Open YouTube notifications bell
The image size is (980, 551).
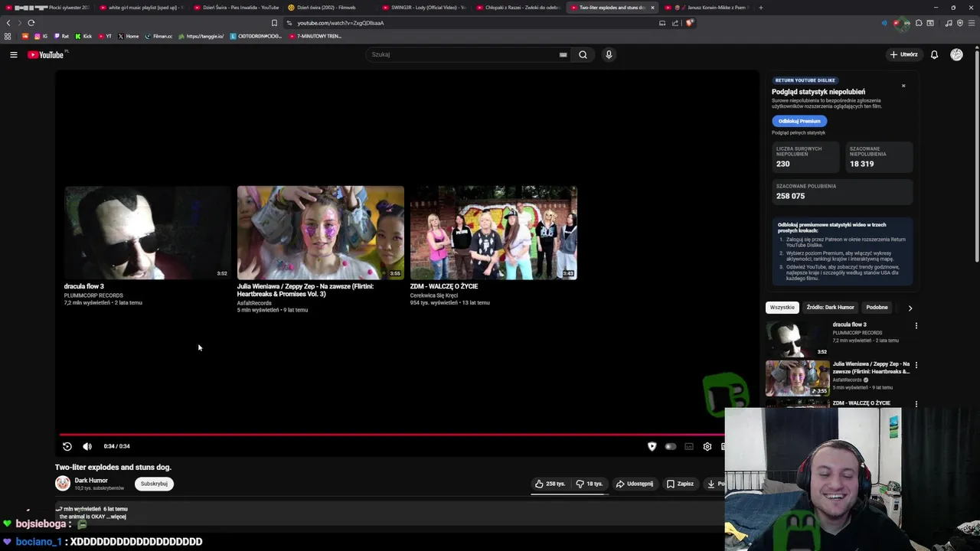[934, 54]
